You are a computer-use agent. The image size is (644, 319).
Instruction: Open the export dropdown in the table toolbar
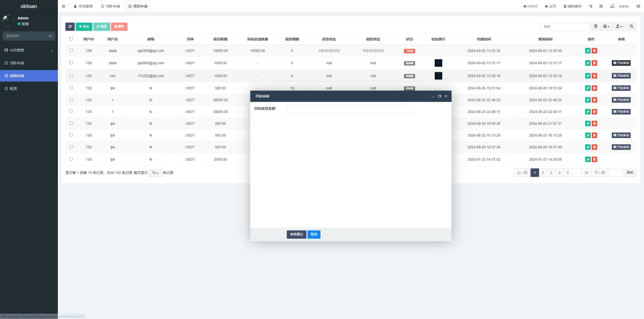(x=619, y=27)
